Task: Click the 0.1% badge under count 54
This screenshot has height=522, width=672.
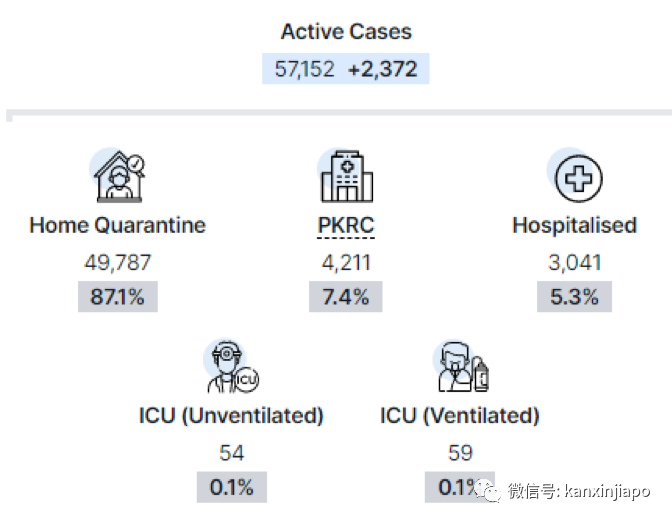Action: click(231, 487)
